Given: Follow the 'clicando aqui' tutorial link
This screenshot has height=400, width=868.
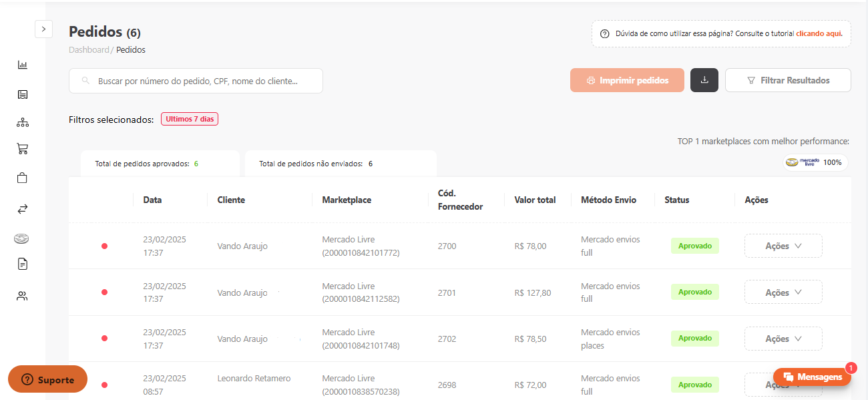Looking at the screenshot, I should tap(819, 33).
